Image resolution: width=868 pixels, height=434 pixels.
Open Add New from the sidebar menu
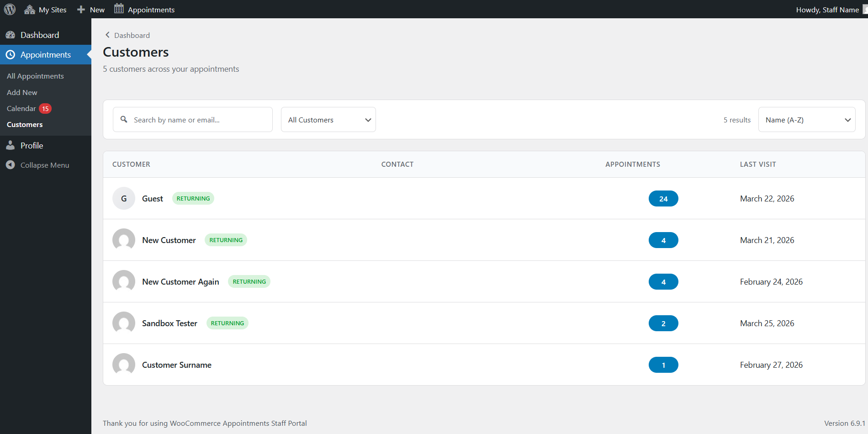(22, 92)
